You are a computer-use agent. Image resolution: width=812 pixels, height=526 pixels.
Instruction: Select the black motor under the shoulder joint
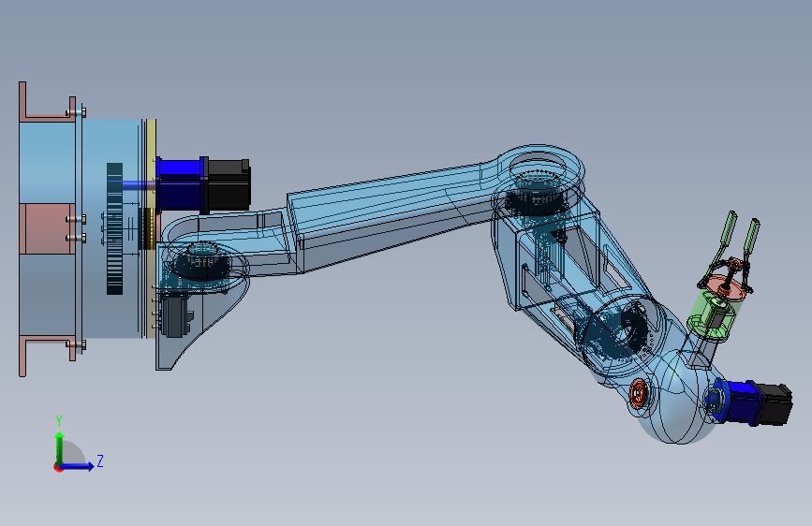tap(176, 315)
